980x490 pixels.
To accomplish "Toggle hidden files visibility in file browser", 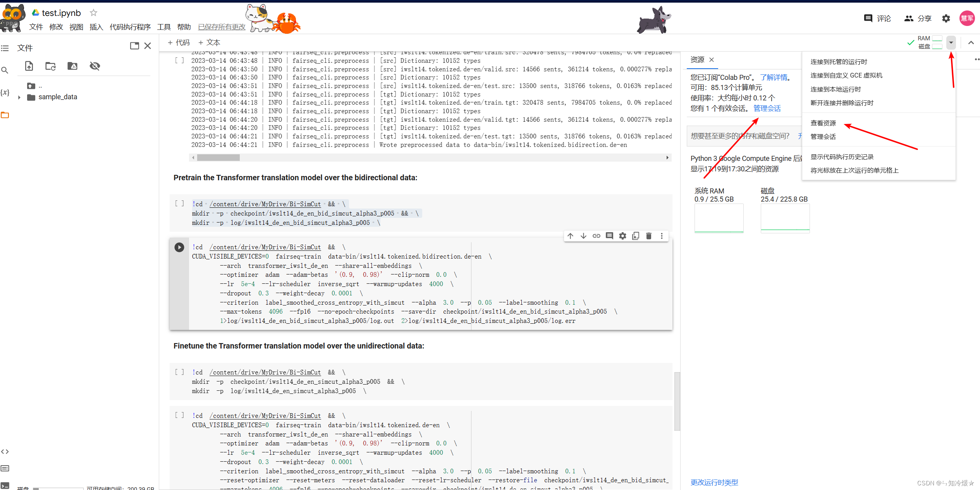I will 95,66.
